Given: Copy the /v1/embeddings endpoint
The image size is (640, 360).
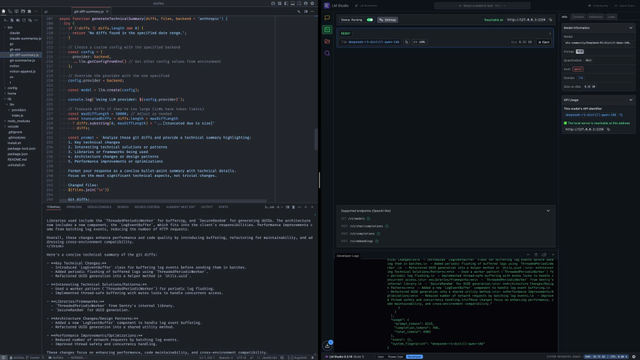Looking at the screenshot, I should (x=376, y=241).
